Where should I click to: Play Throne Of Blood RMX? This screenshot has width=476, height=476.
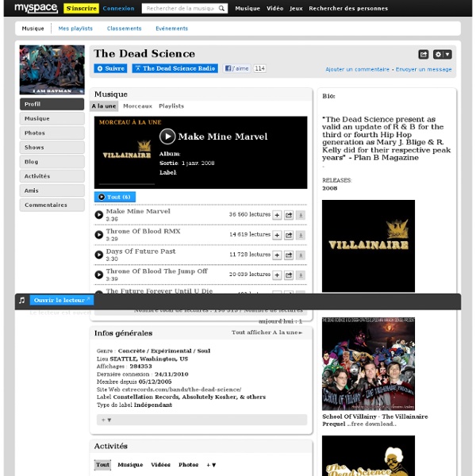pyautogui.click(x=99, y=235)
